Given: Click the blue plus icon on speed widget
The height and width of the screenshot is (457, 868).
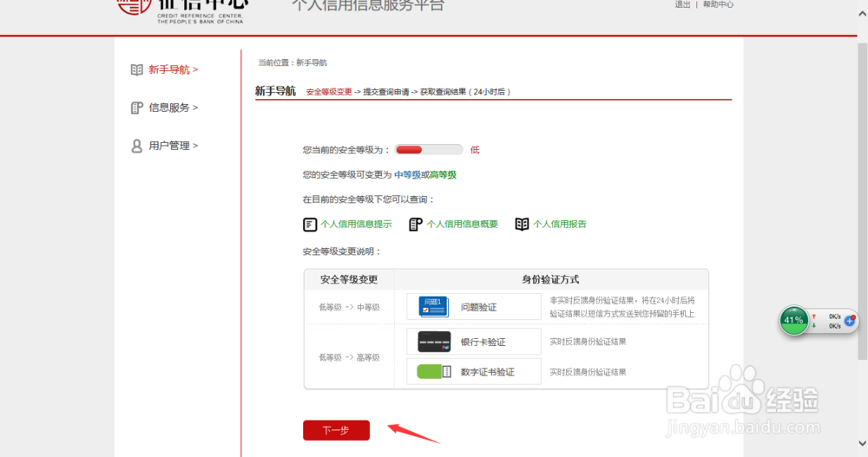Looking at the screenshot, I should click(x=850, y=320).
